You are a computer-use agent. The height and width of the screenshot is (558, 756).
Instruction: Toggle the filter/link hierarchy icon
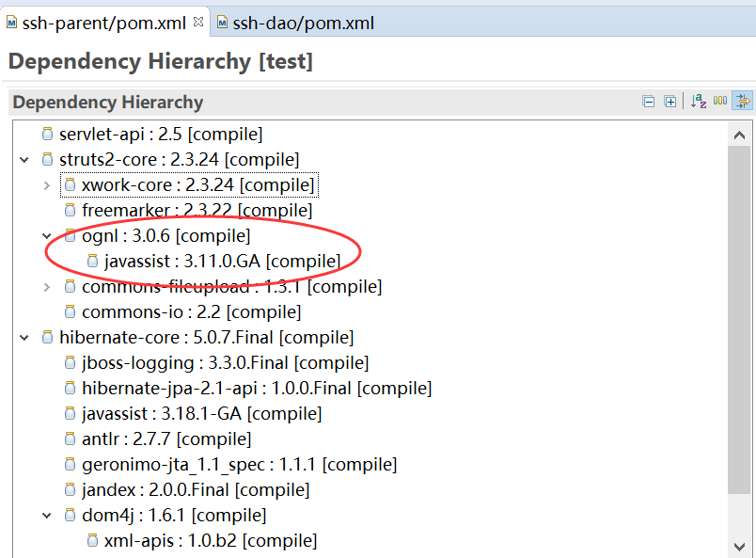(x=743, y=101)
